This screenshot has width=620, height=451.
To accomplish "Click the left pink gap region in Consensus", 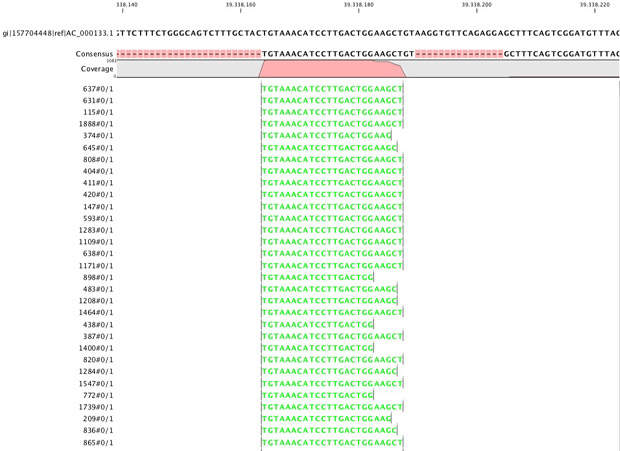I will point(188,52).
